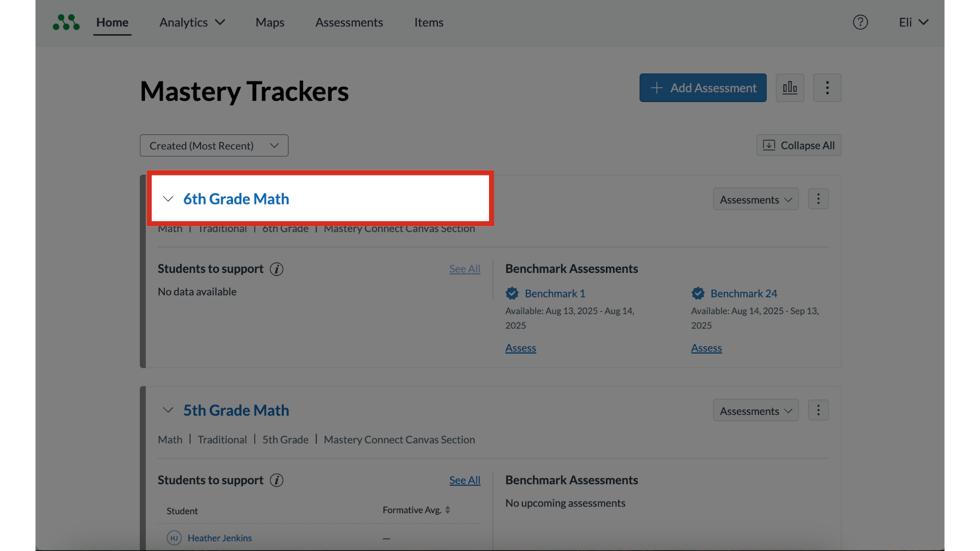Open the Created (Most Recent) sort dropdown
The width and height of the screenshot is (980, 551).
point(214,145)
